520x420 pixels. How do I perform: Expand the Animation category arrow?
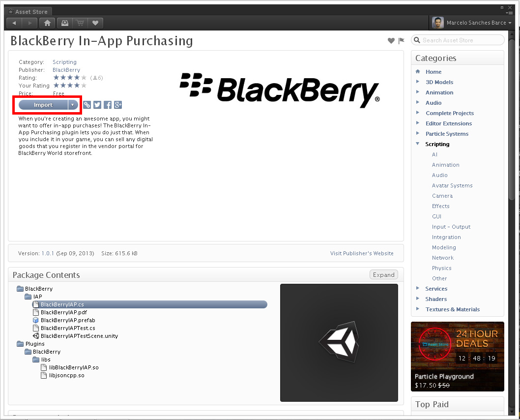tap(418, 92)
